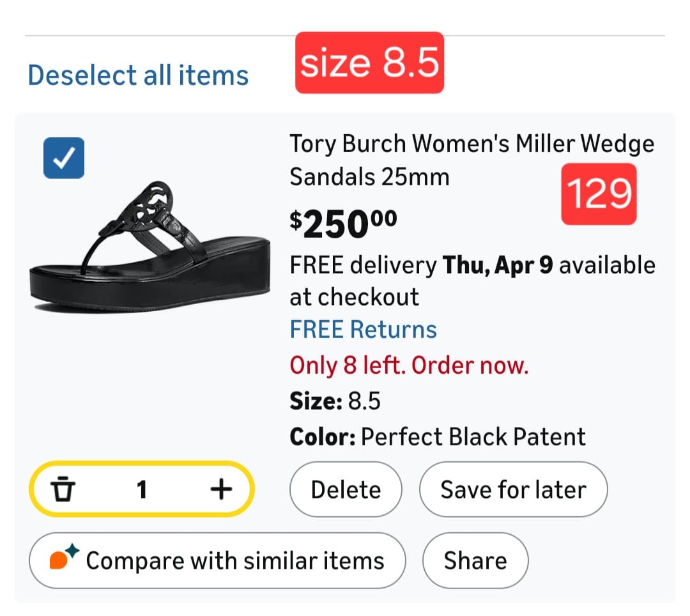Viewport: 690px width, 616px height.
Task: Click the FREE Returns link
Action: tap(363, 330)
